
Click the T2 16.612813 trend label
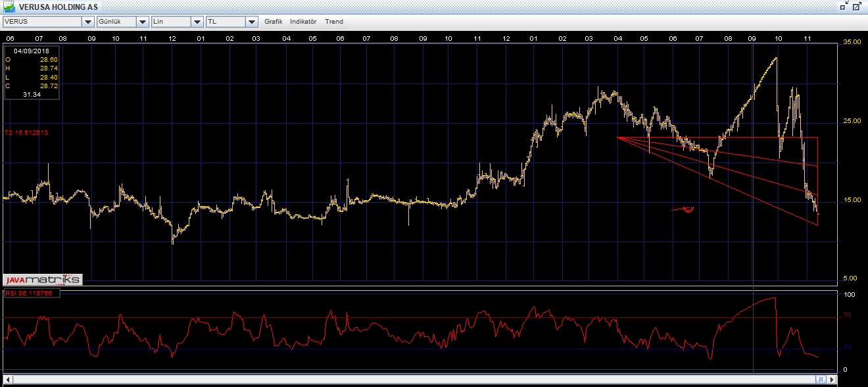[26, 133]
